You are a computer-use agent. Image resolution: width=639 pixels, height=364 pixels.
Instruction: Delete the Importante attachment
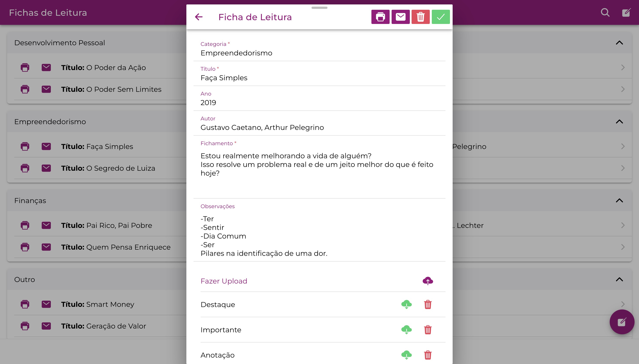pyautogui.click(x=428, y=330)
